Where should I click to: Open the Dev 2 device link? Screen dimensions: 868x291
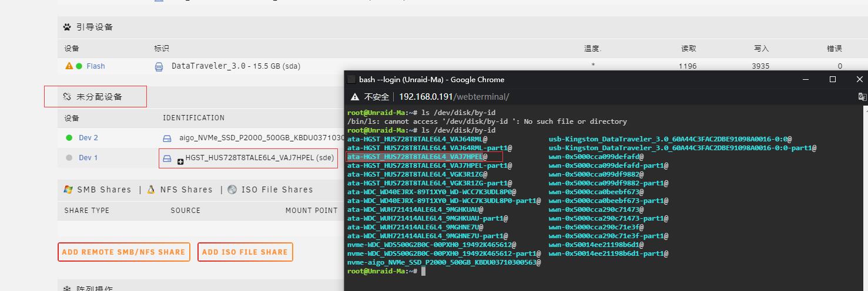coord(88,138)
